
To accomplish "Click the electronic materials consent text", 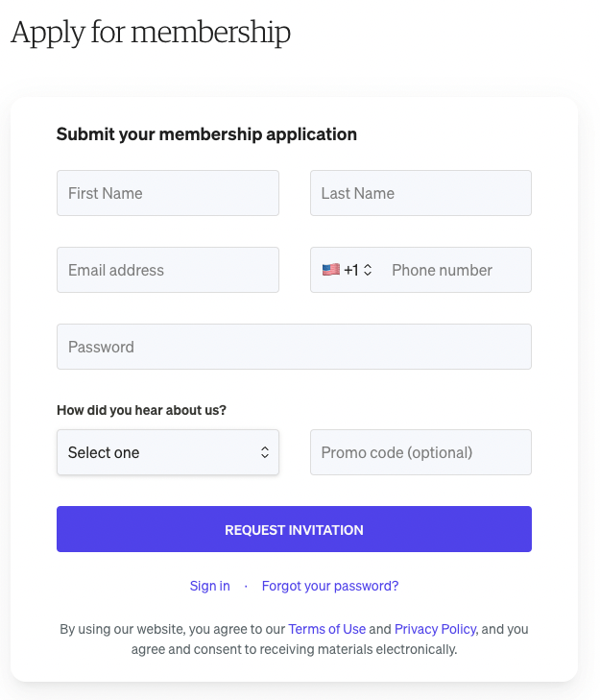I will tap(294, 639).
